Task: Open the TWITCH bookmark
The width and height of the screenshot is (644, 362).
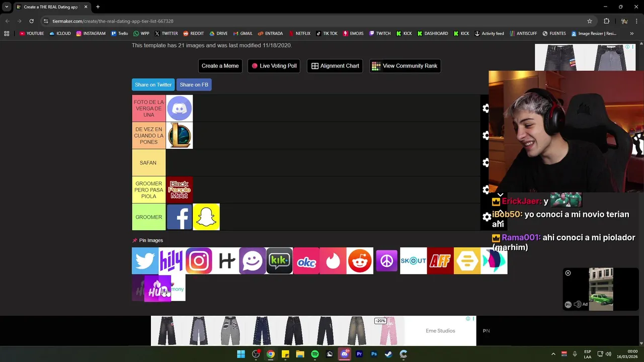Action: (x=380, y=34)
